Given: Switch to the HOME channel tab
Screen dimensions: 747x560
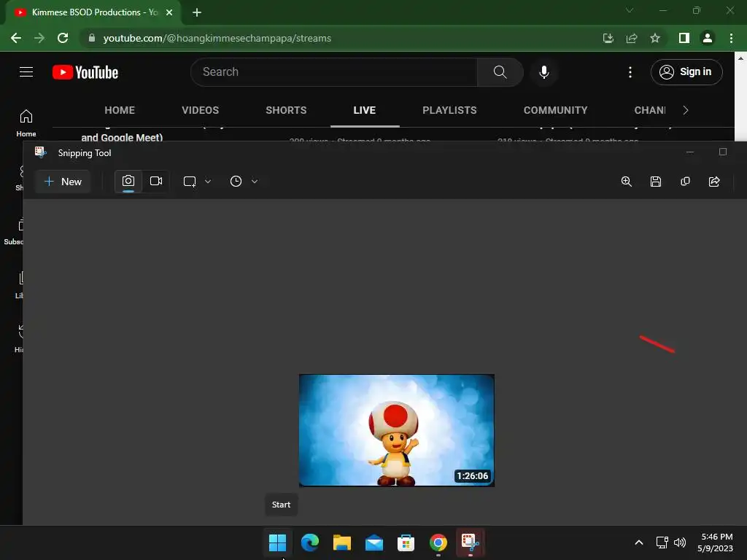Looking at the screenshot, I should (x=120, y=110).
